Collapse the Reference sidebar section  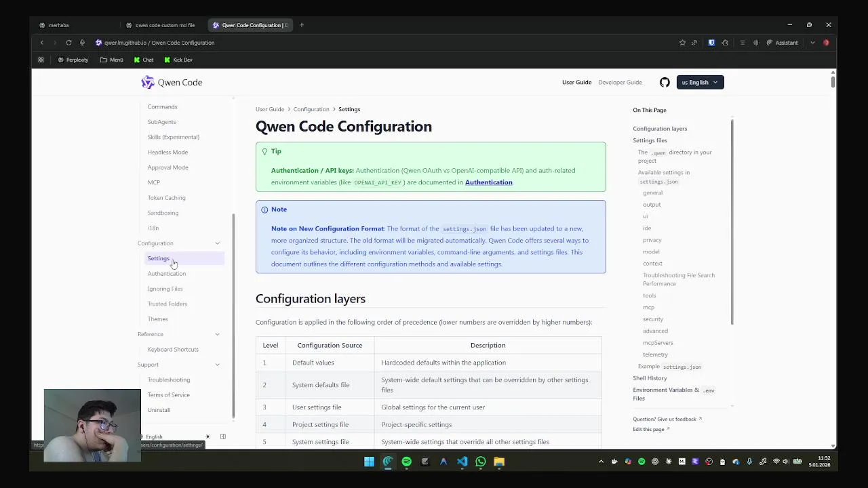(x=217, y=334)
